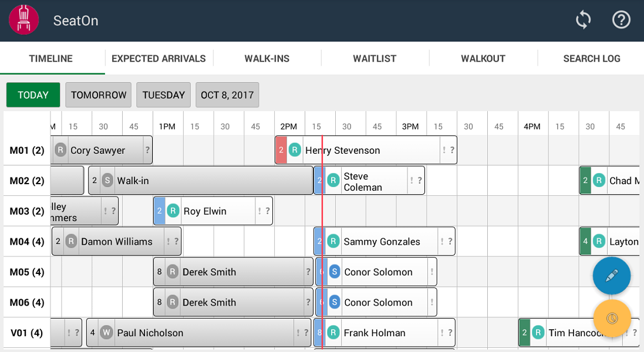Screen dimensions: 644x352
Task: Show Tuesday's timeline
Action: click(163, 95)
